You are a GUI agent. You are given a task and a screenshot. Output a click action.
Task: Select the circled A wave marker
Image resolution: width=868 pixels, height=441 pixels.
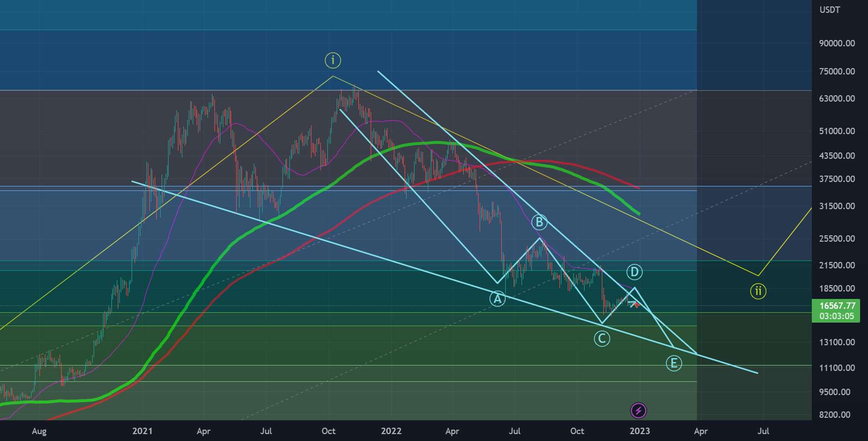pos(497,298)
